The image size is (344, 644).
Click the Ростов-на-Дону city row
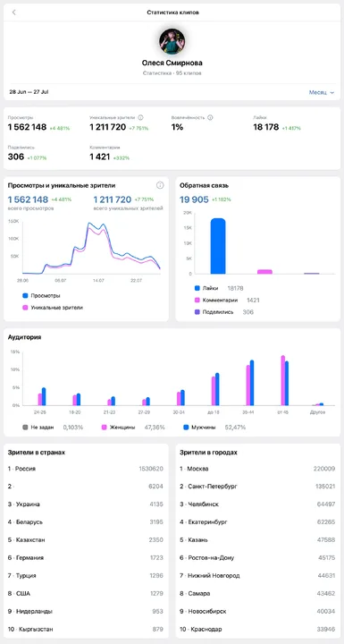(x=257, y=558)
